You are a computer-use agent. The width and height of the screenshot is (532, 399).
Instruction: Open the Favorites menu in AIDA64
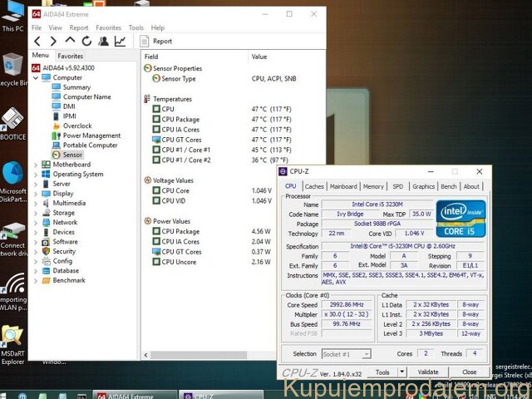click(x=108, y=27)
